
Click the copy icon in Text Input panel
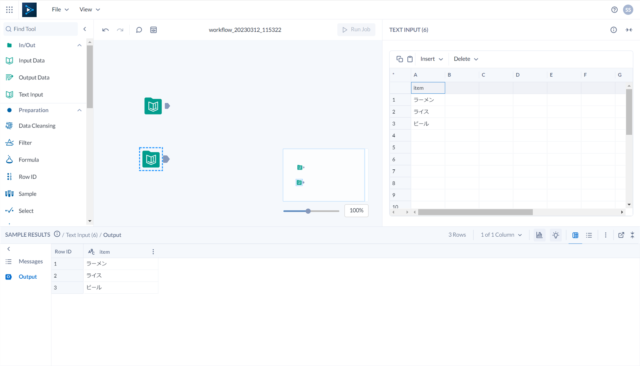tap(400, 59)
